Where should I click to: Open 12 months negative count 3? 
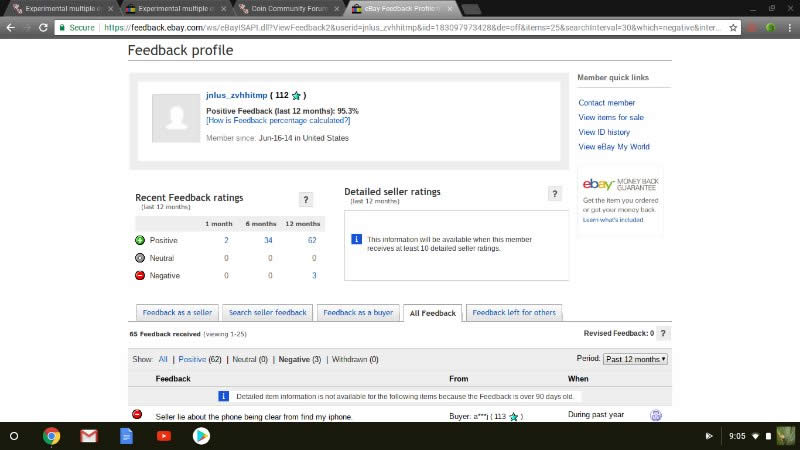314,276
